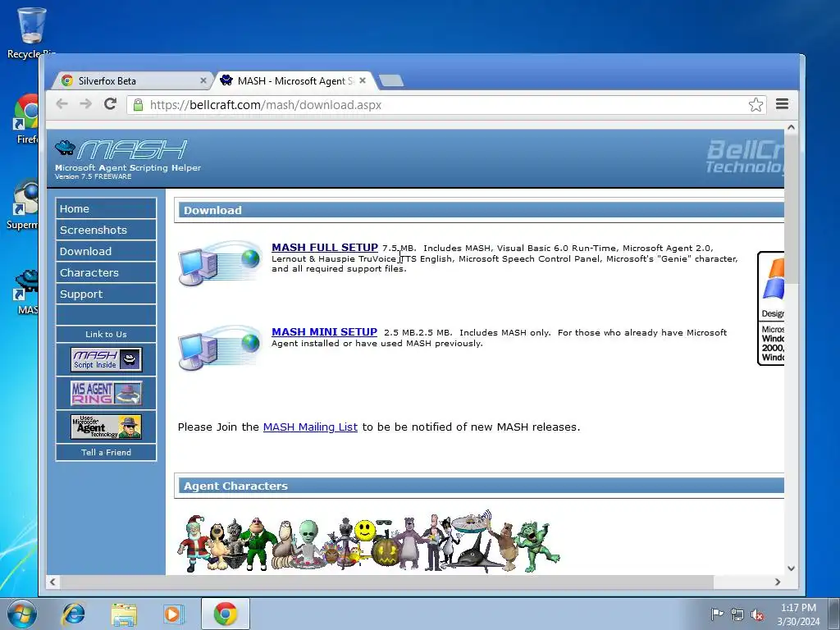Viewport: 840px width, 630px height.
Task: Click the MASH Mini Setup computer globe icon
Action: 220,347
